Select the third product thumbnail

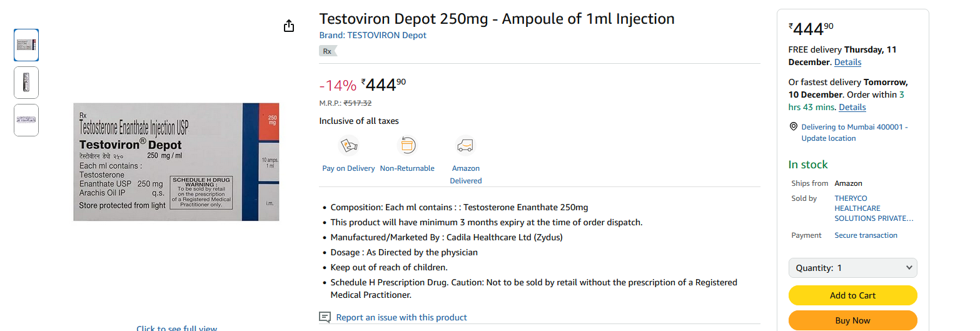point(26,120)
